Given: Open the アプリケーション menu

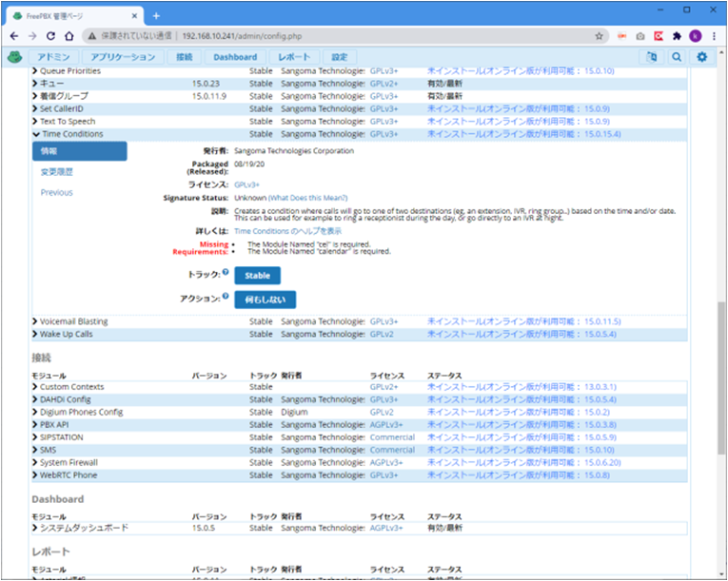Looking at the screenshot, I should pyautogui.click(x=123, y=57).
